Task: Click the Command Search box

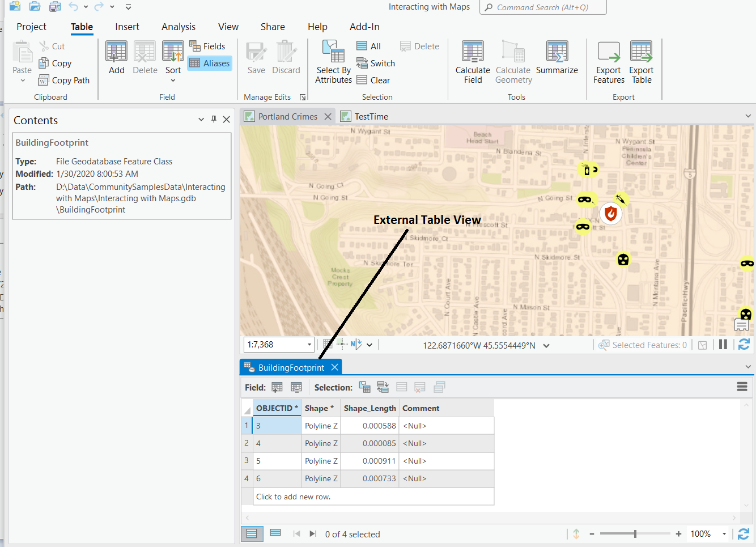Action: pyautogui.click(x=542, y=7)
